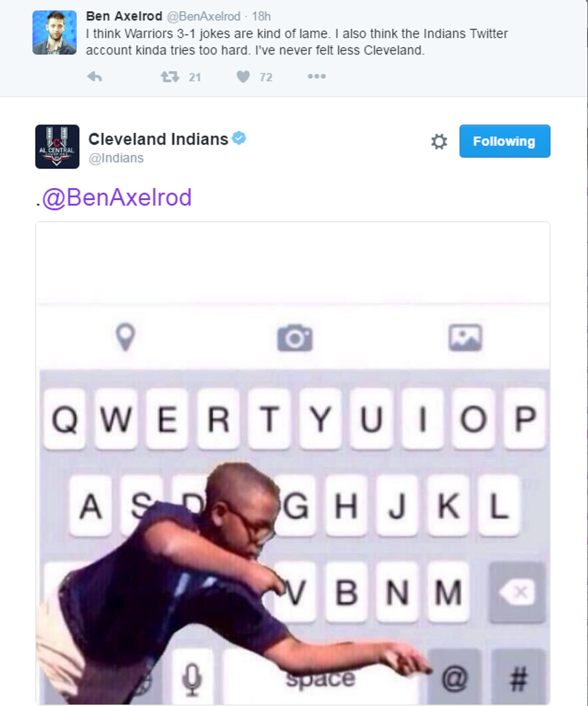Click the camera icon in the image
Viewport: 588px width, 706px height.
point(295,337)
